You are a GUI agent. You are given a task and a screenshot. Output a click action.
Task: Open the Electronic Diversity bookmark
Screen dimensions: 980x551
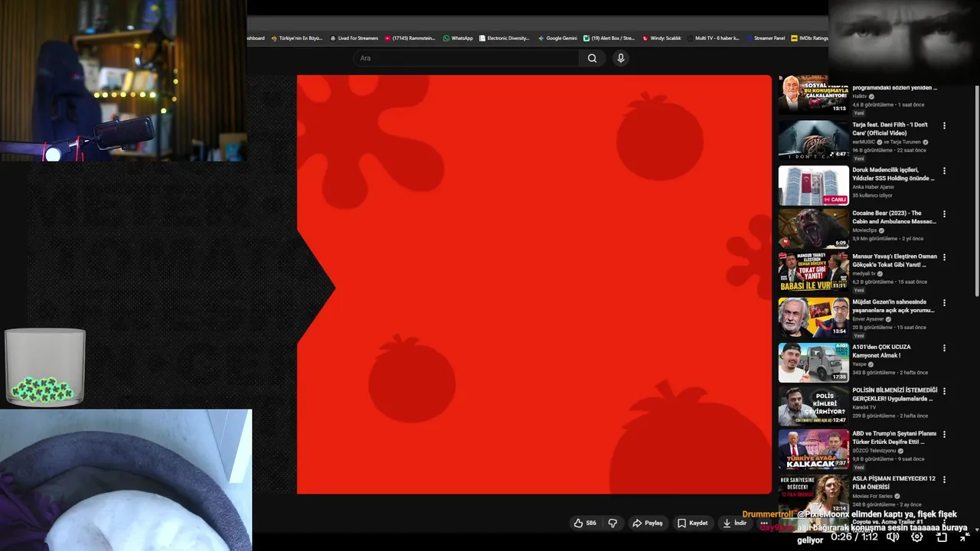click(x=504, y=38)
